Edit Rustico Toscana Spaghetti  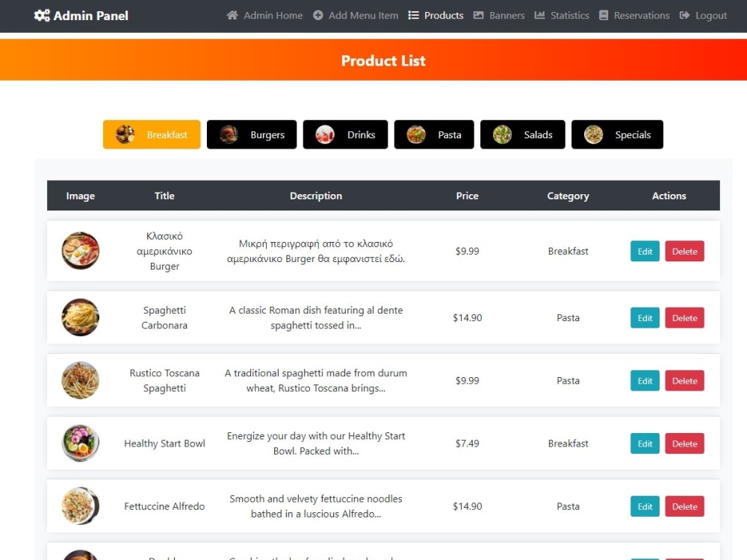(x=645, y=381)
